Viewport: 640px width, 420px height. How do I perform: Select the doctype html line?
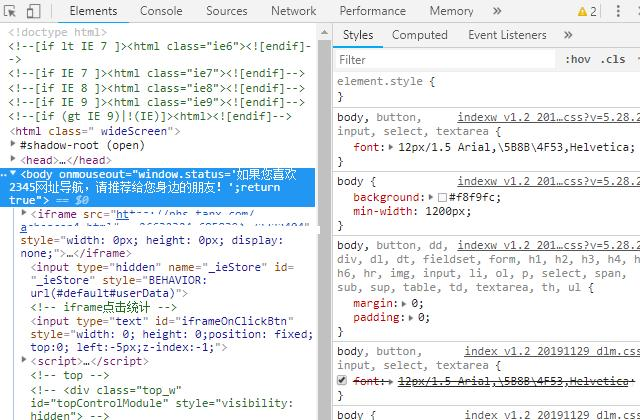click(58, 32)
